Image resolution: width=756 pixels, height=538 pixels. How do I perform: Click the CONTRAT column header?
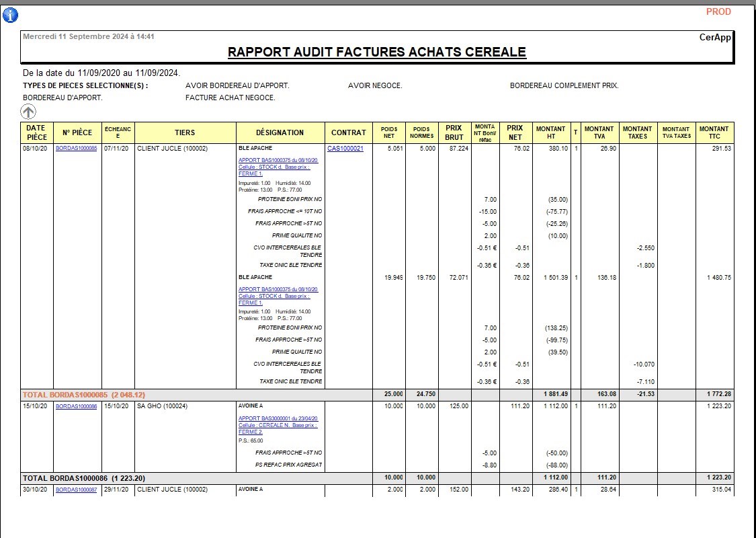(x=349, y=132)
